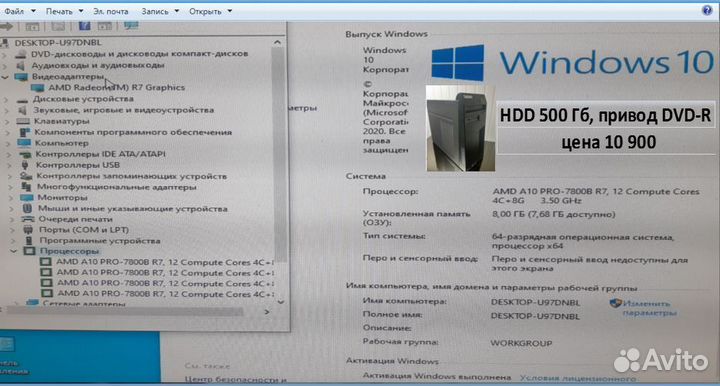Open the Условия лицензионного link

578,379
